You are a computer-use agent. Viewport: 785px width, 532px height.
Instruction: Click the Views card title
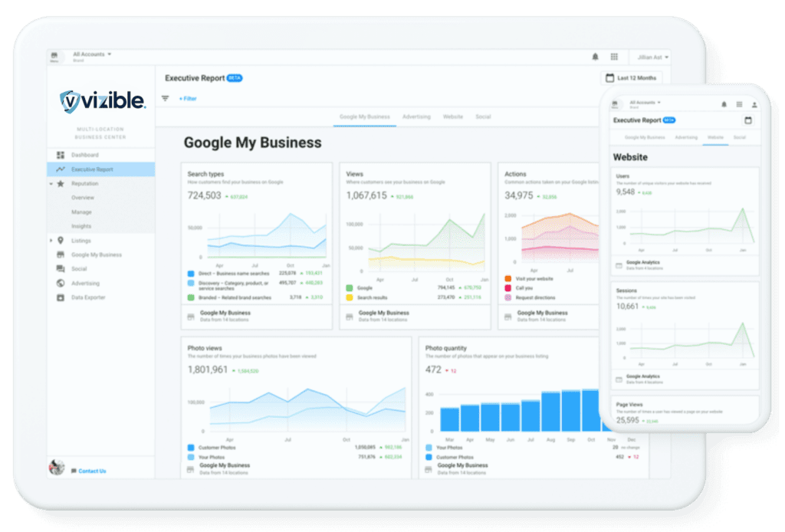coord(354,174)
